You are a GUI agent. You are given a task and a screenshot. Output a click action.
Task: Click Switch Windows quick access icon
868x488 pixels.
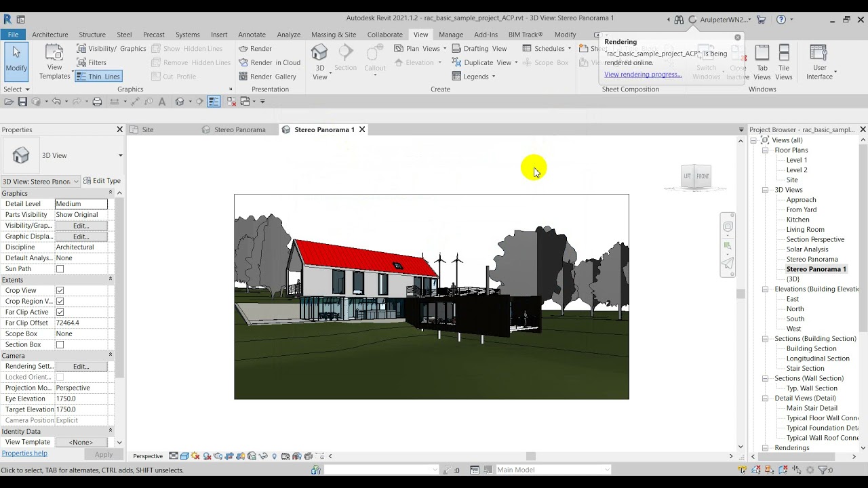click(x=245, y=102)
